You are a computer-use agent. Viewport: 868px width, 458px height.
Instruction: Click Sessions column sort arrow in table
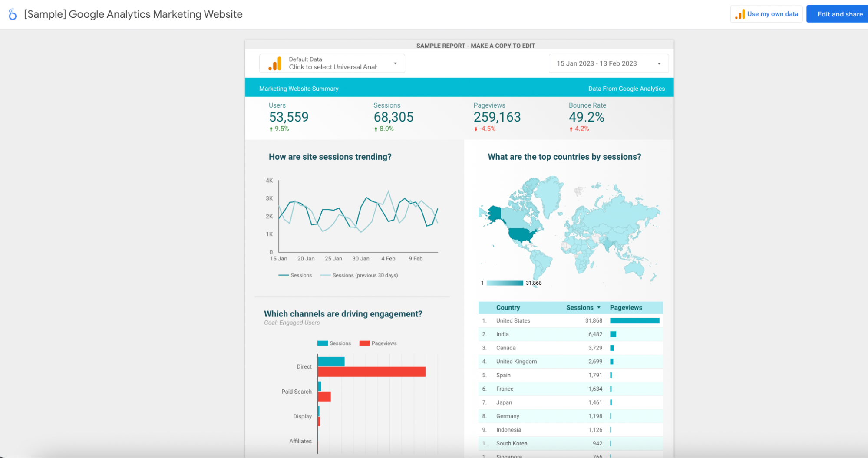599,308
